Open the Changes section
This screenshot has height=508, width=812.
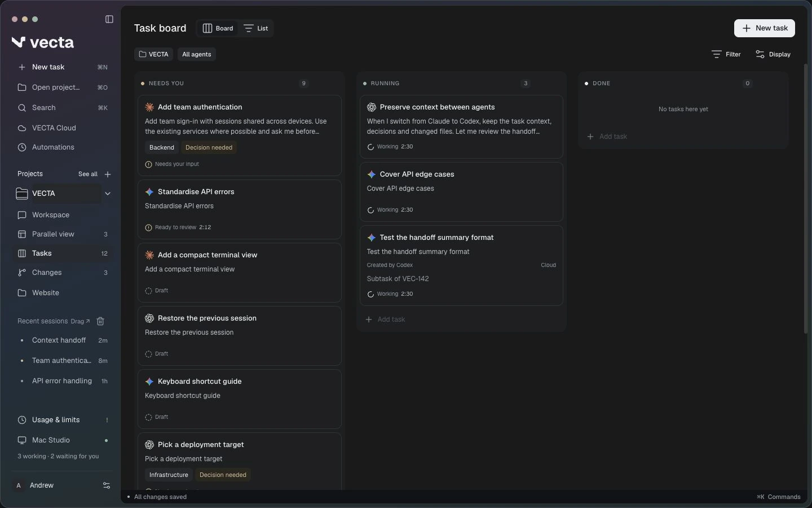[x=62, y=273]
